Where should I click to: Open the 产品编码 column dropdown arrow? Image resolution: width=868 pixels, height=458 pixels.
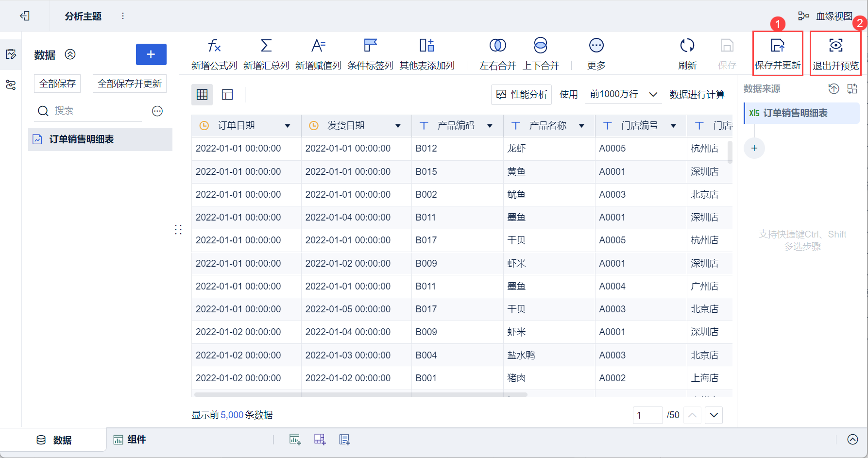(490, 126)
